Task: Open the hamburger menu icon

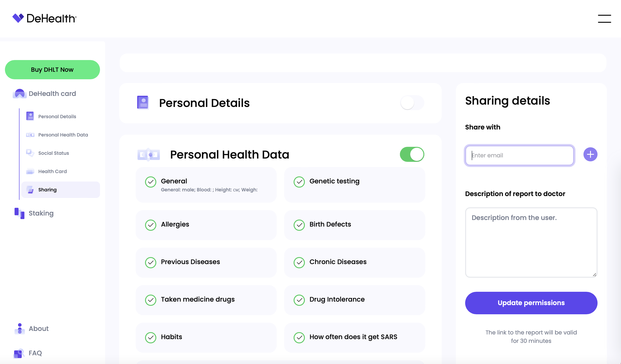Action: coord(604,19)
